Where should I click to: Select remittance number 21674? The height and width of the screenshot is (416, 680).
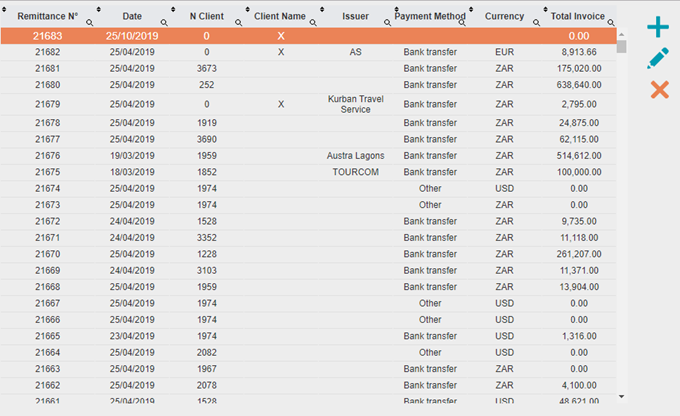(x=48, y=189)
